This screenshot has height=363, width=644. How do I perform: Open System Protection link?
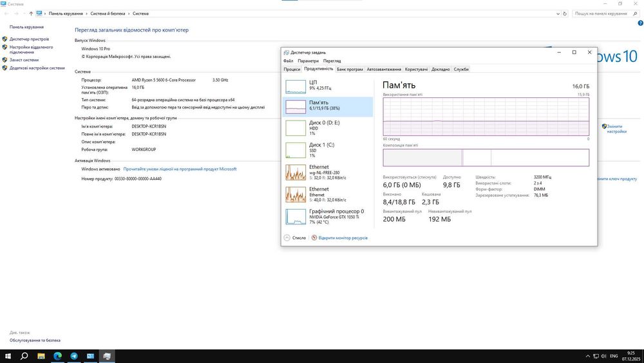[24, 60]
